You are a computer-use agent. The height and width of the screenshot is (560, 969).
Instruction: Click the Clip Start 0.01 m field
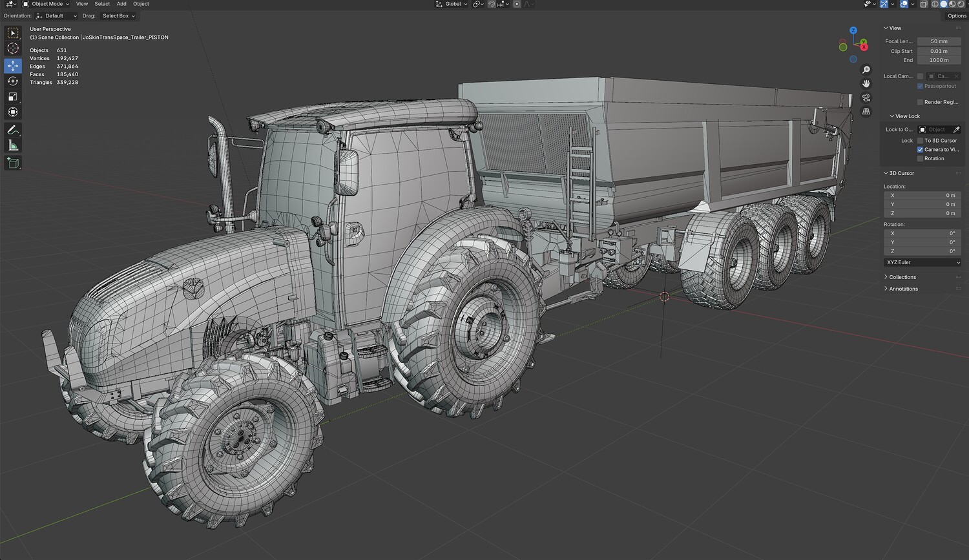(939, 51)
